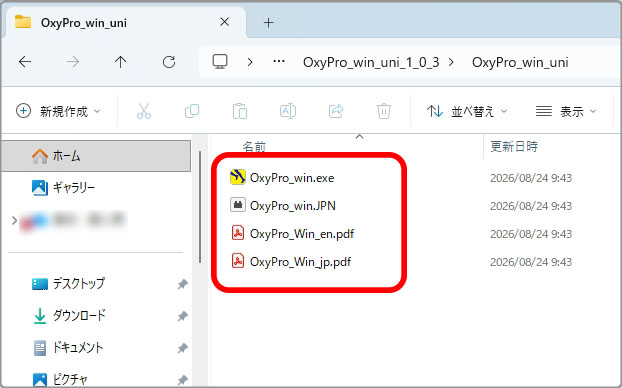Select the OxyPro_win_uni tab

coord(125,22)
